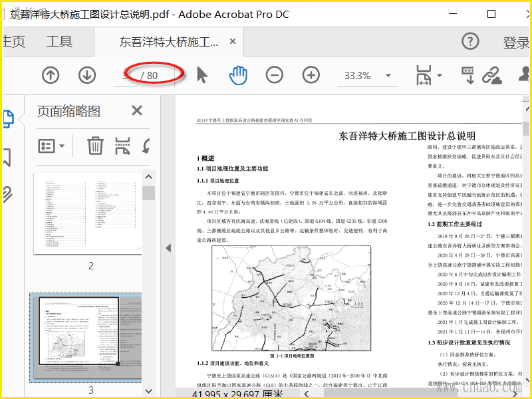
Task: Click the document title 东吾洋特大桥施工图设计总说明
Action: click(x=407, y=136)
